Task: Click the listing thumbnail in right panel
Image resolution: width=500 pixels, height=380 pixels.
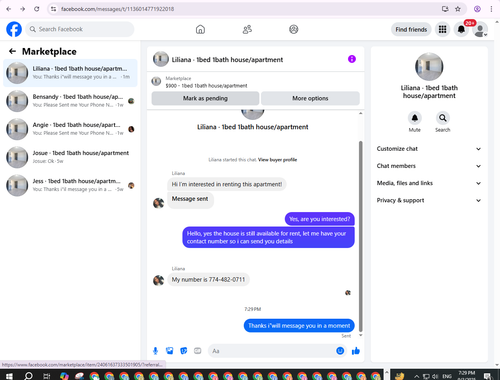Action: 429,67
